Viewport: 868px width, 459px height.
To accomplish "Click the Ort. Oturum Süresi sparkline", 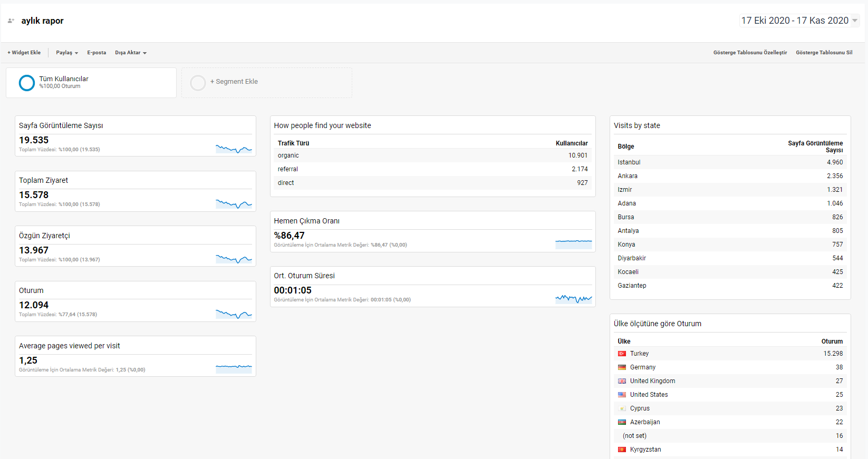I will click(574, 299).
